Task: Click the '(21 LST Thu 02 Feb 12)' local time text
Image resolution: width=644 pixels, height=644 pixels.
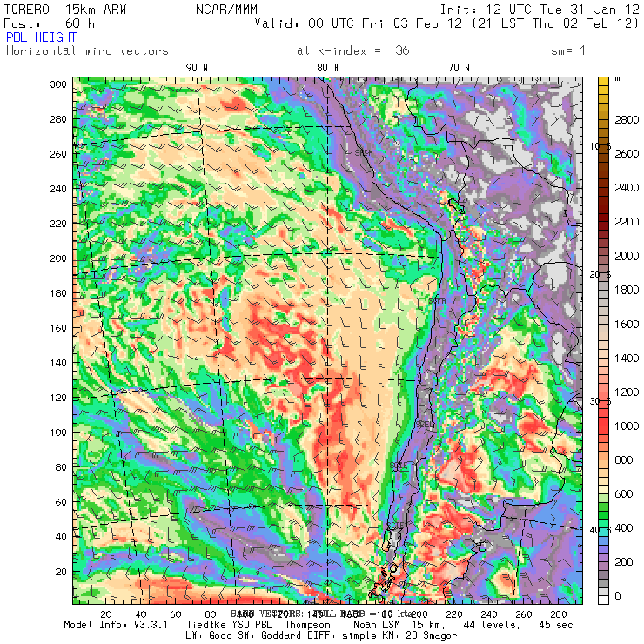Action: tap(556, 23)
